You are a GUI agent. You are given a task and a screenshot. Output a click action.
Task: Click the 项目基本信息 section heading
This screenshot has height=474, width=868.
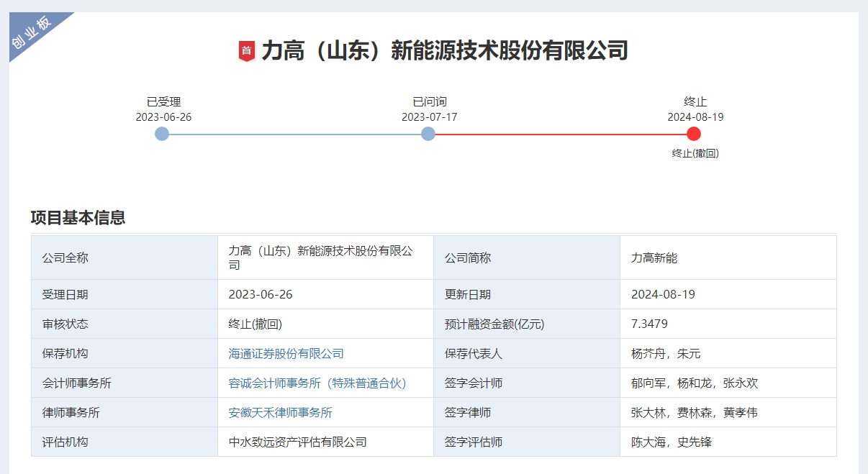[78, 217]
